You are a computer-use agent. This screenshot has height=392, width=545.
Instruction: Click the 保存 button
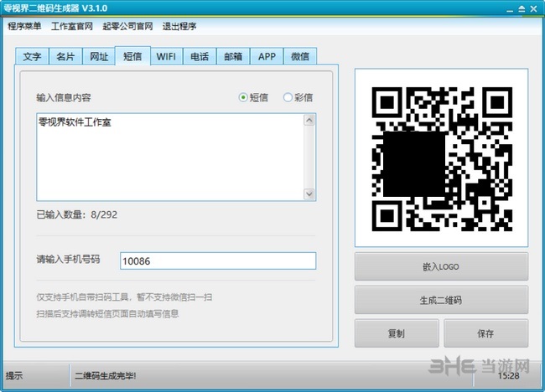(x=485, y=333)
